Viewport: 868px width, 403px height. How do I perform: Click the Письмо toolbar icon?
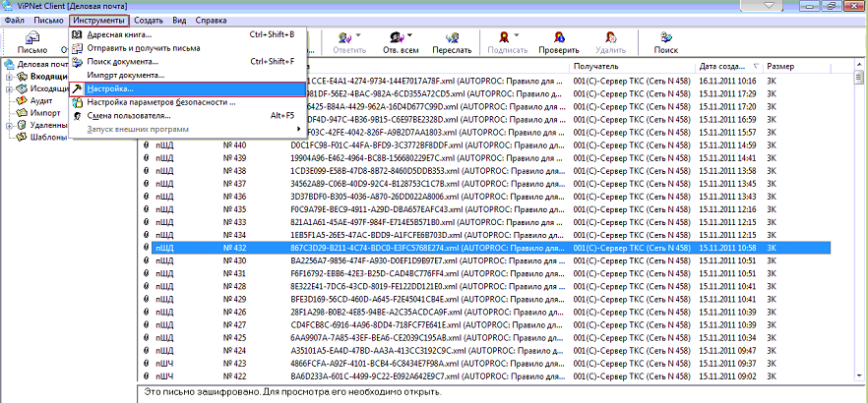(32, 37)
